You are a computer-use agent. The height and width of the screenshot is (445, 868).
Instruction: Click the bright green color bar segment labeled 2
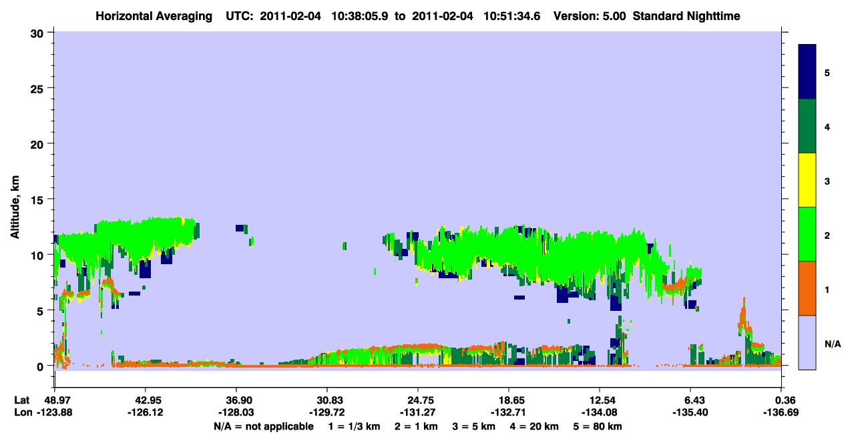click(807, 234)
